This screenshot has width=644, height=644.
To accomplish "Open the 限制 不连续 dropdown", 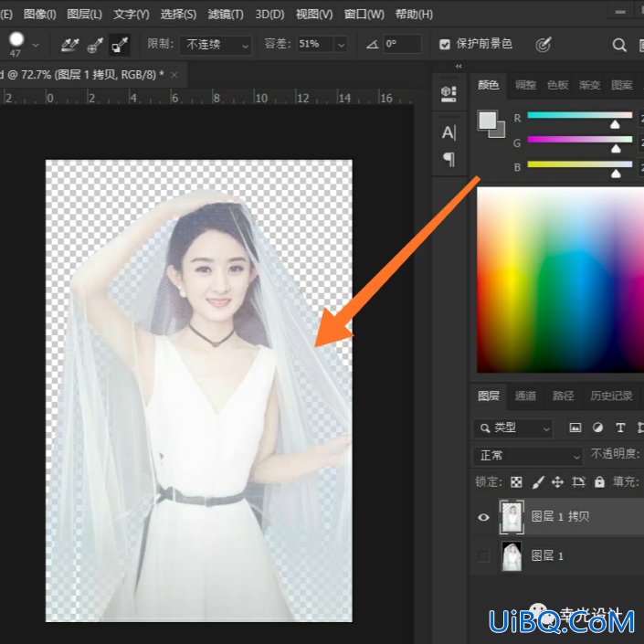I will [x=216, y=45].
